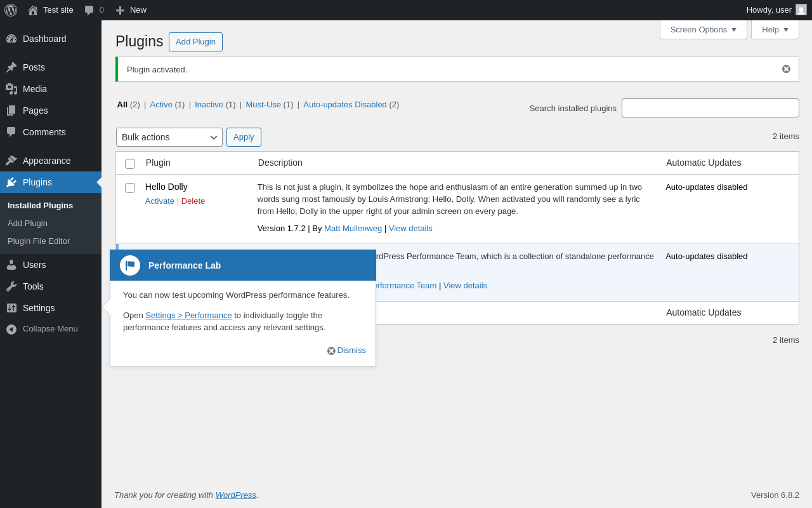The image size is (812, 508).
Task: Click the WordPress logo icon
Action: 11,10
